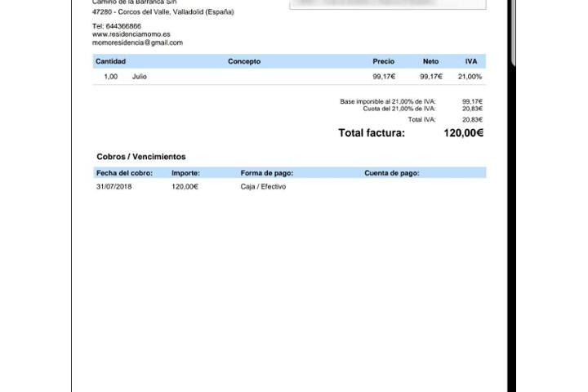Click the blurred box at top right
The width and height of the screenshot is (588, 392).
tap(387, 4)
